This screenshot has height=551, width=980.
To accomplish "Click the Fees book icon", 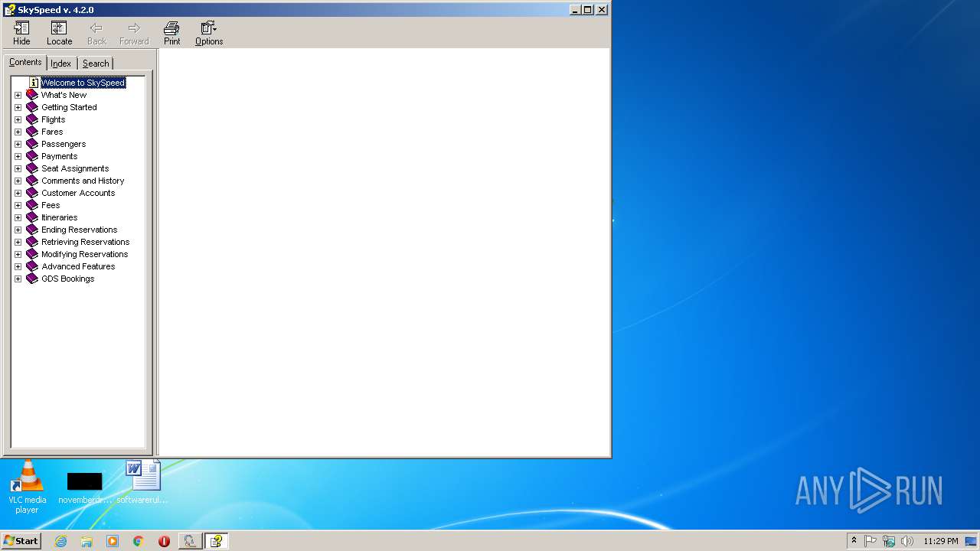I will (x=32, y=205).
